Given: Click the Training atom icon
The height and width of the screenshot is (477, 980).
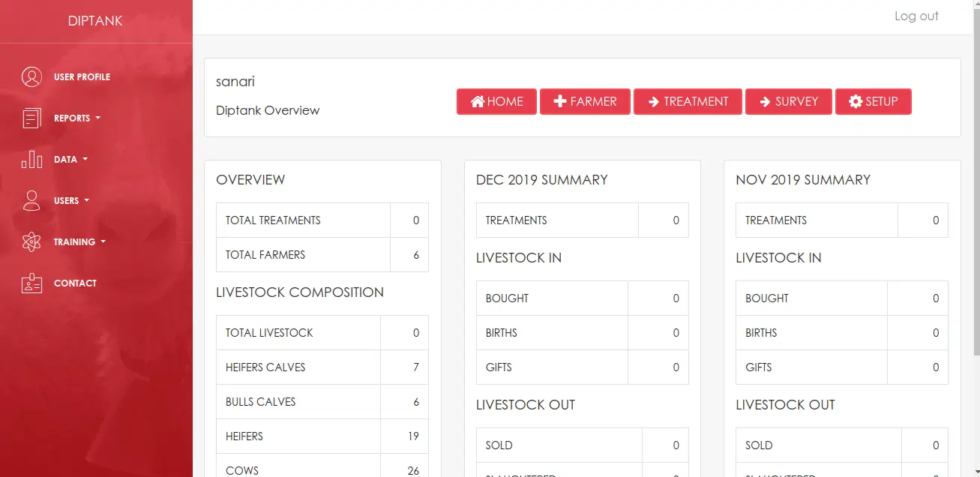Looking at the screenshot, I should point(31,241).
